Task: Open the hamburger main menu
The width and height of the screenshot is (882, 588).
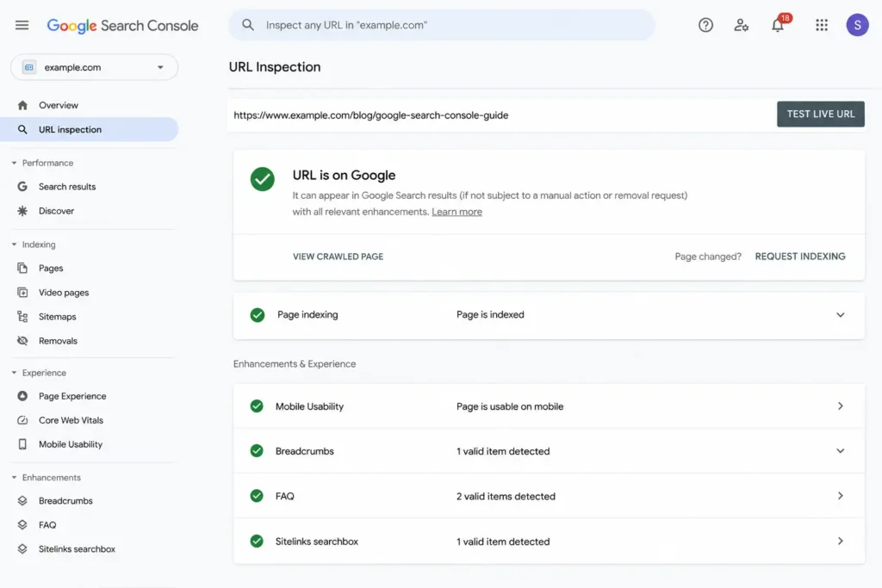Action: (x=22, y=25)
